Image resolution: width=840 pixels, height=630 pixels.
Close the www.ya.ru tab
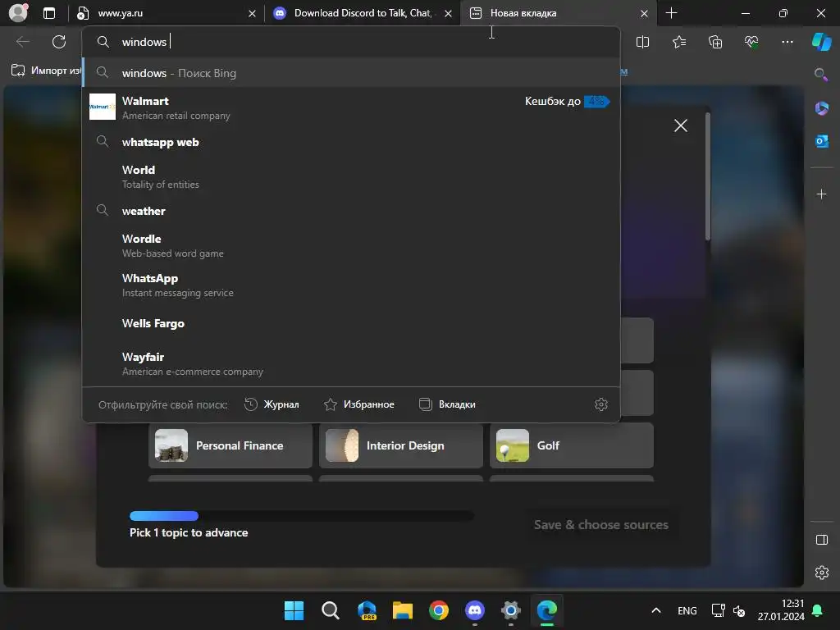click(252, 13)
